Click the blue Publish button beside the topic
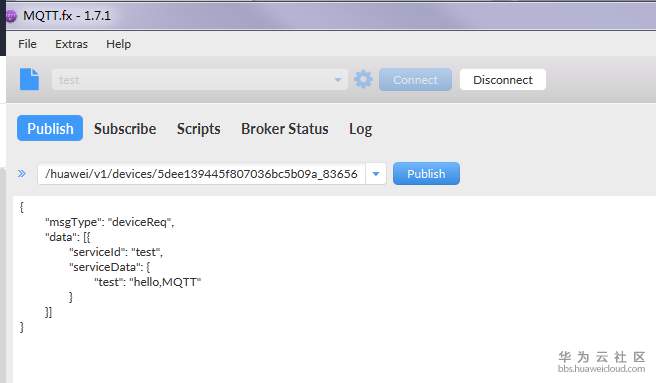This screenshot has width=656, height=383. pos(426,174)
